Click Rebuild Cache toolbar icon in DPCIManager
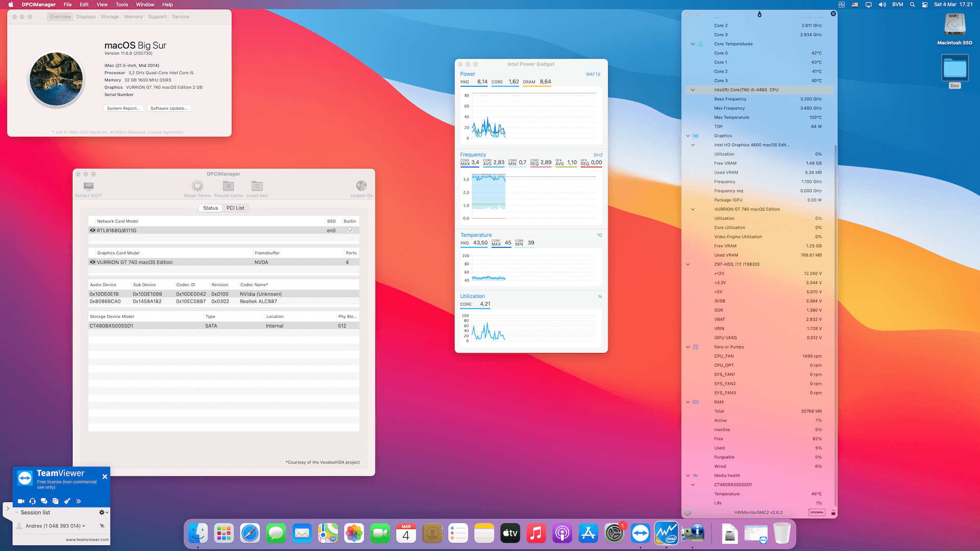The image size is (980, 551). [x=228, y=186]
